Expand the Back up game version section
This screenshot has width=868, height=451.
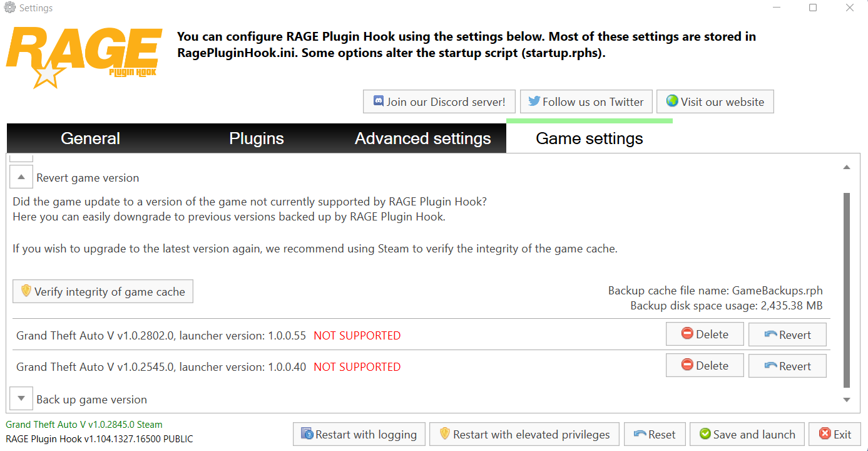tap(21, 399)
